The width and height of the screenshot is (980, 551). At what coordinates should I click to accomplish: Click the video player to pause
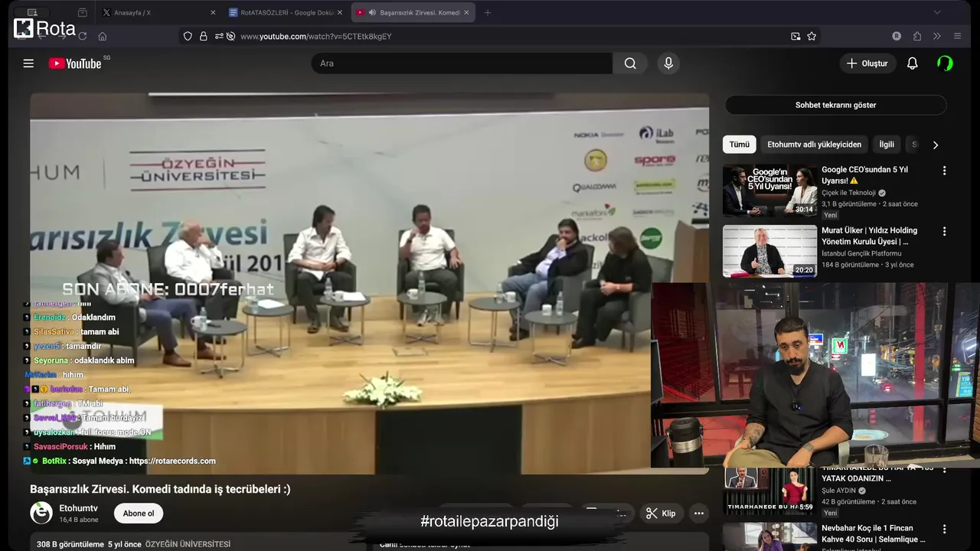(369, 283)
